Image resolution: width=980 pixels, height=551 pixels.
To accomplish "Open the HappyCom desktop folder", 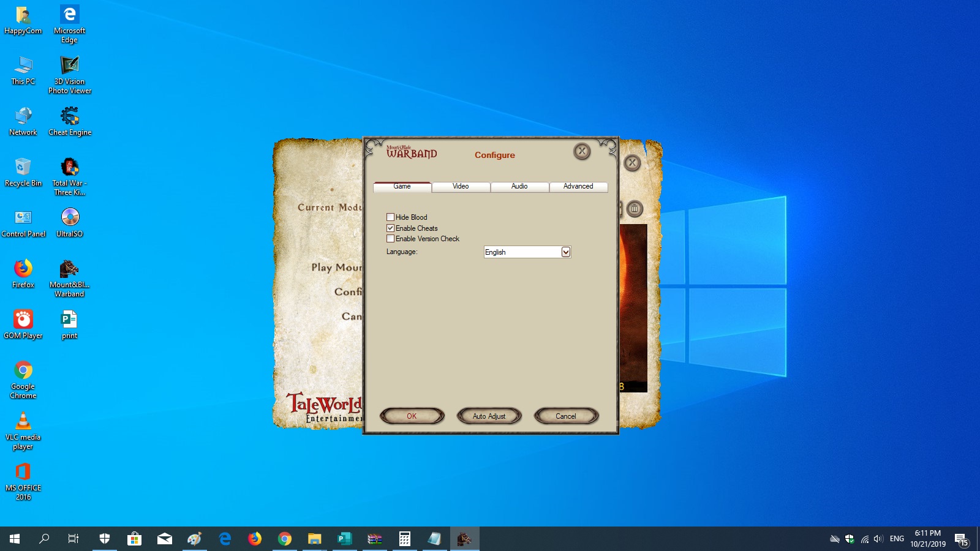I will tap(23, 20).
